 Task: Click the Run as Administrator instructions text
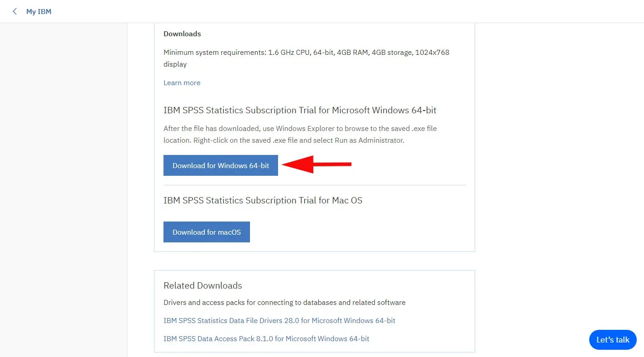click(x=300, y=135)
